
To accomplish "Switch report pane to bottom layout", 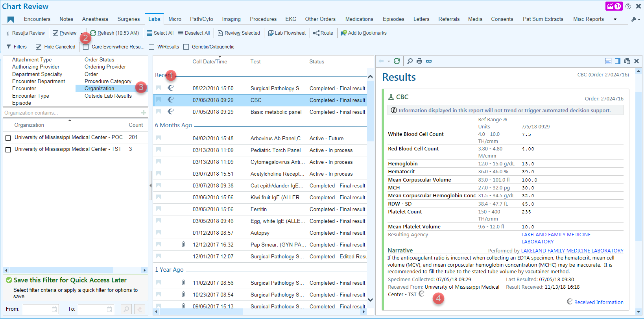I will (608, 61).
